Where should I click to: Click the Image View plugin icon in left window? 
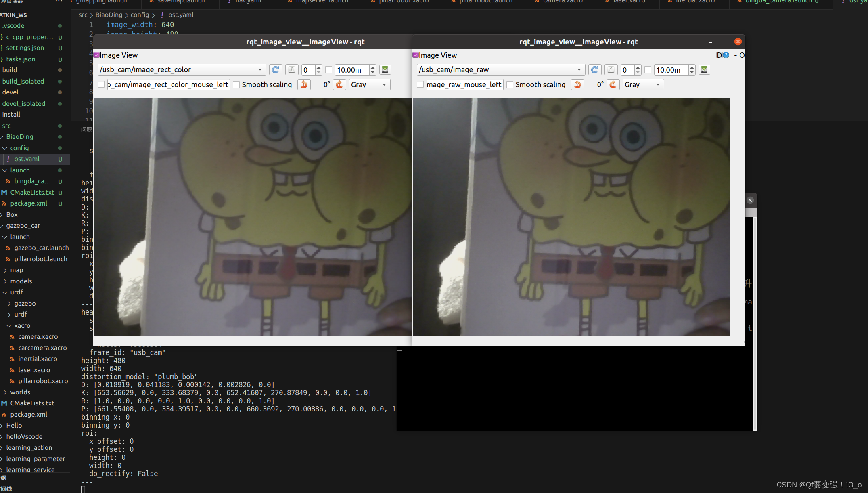pyautogui.click(x=96, y=55)
